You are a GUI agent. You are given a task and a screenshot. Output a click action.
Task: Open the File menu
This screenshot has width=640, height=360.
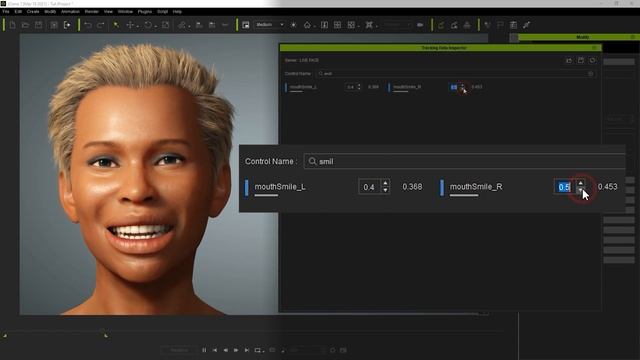pyautogui.click(x=6, y=12)
